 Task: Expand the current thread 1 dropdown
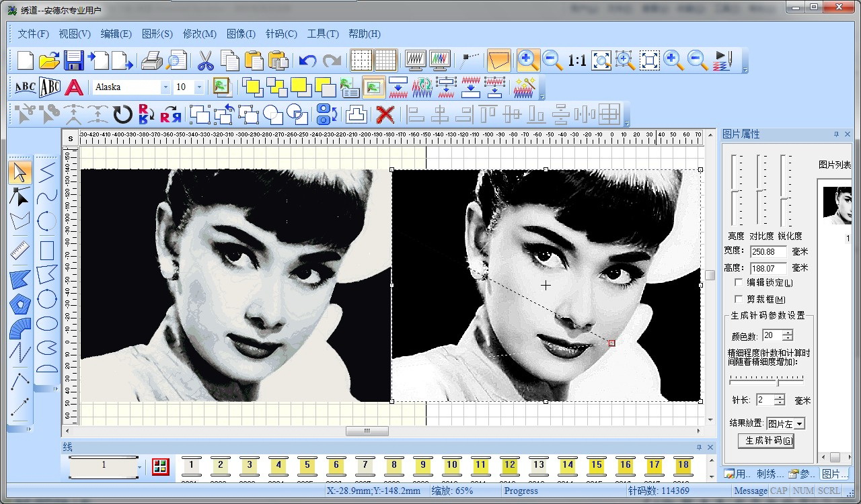pos(140,466)
